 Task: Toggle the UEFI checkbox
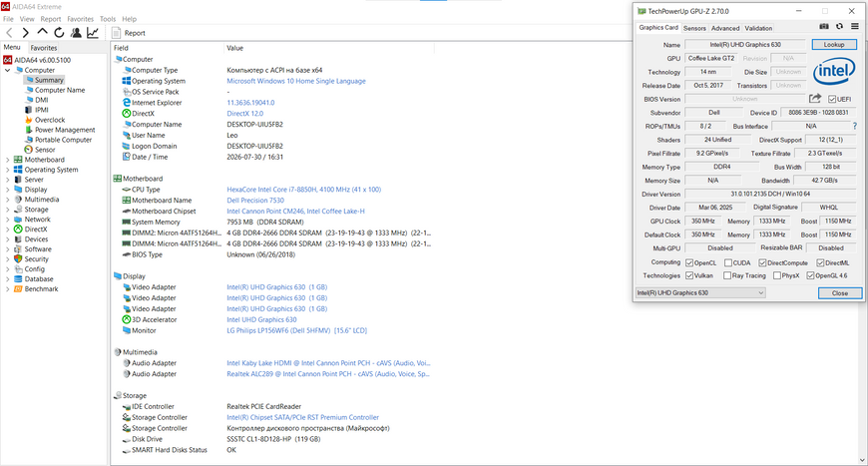tap(832, 99)
